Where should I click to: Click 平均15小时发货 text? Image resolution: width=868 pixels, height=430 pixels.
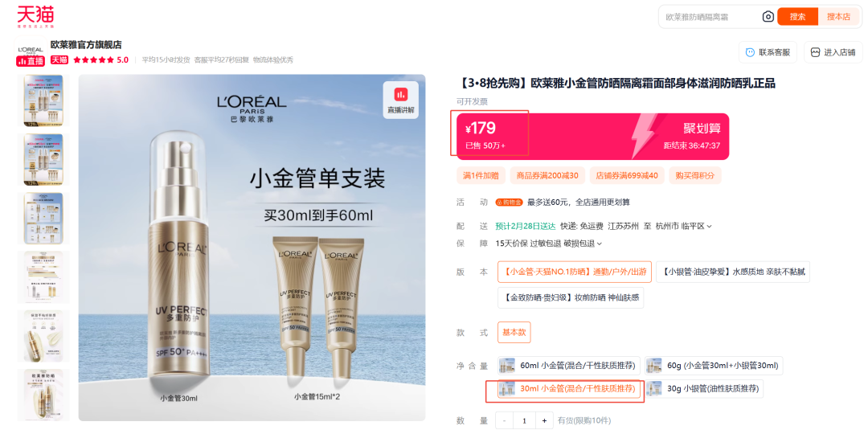click(x=166, y=59)
